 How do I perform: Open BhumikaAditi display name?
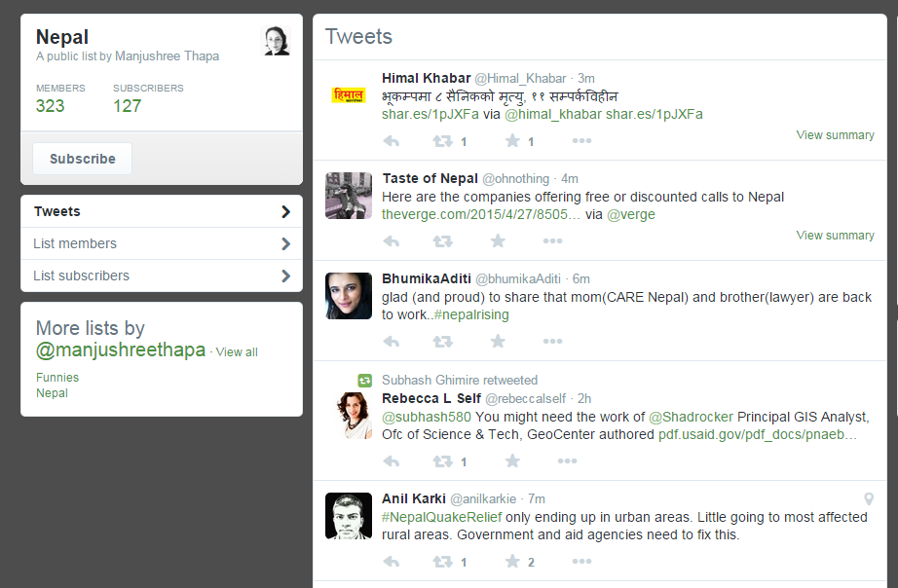(x=427, y=278)
